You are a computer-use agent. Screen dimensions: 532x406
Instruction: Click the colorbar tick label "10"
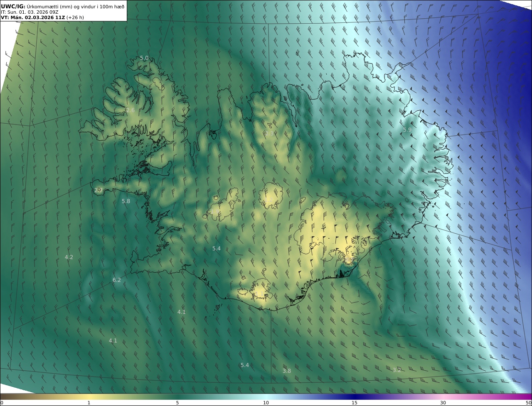266,403
